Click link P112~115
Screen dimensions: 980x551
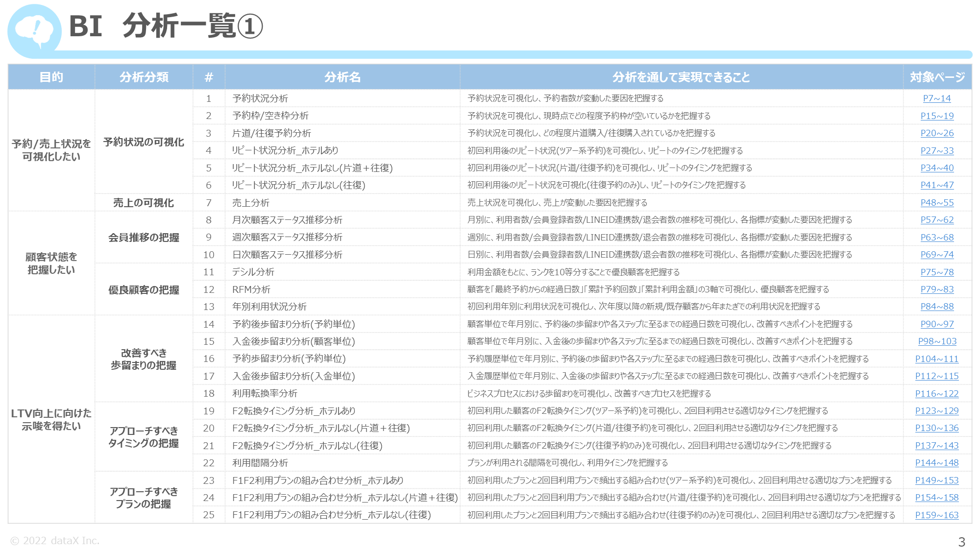(937, 376)
